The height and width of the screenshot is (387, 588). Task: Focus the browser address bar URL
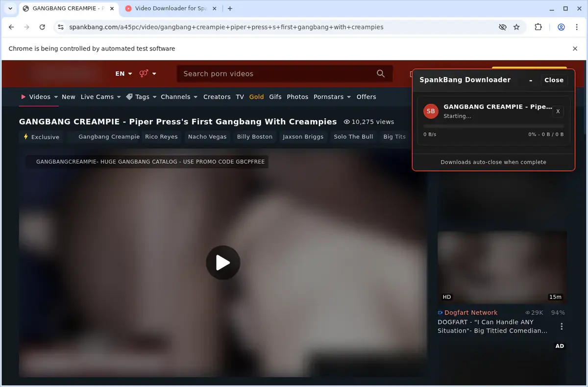[x=226, y=27]
